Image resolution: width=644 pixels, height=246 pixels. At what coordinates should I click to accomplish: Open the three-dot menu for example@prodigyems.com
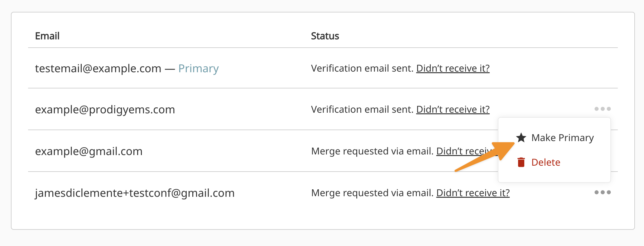(602, 109)
